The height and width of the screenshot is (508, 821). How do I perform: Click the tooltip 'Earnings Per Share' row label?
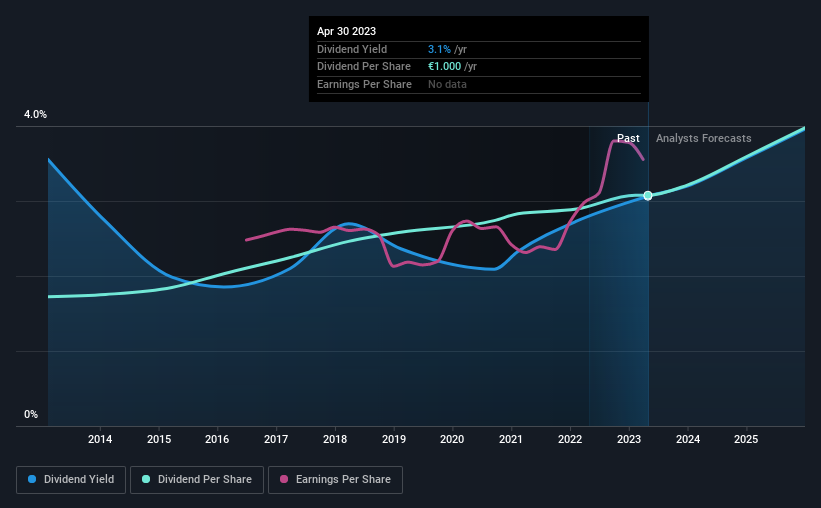click(x=364, y=84)
